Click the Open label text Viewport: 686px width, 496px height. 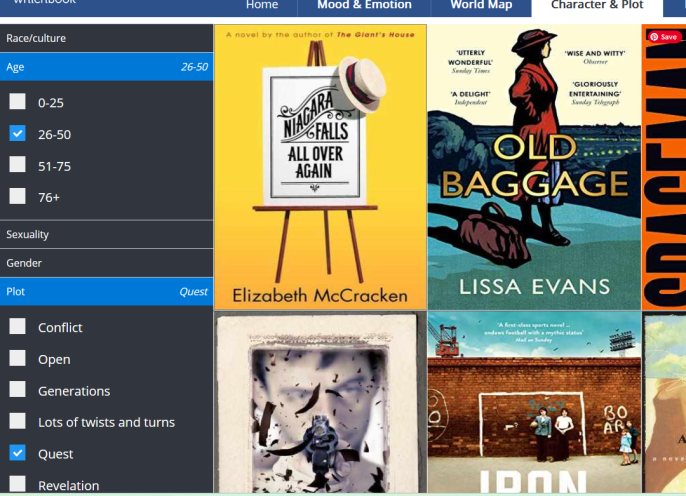[54, 360]
